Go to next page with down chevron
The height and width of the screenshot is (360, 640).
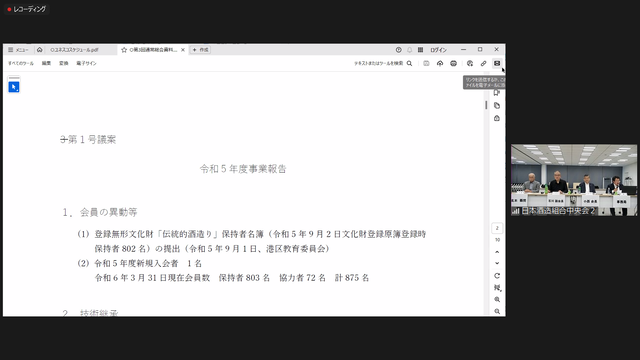click(497, 263)
